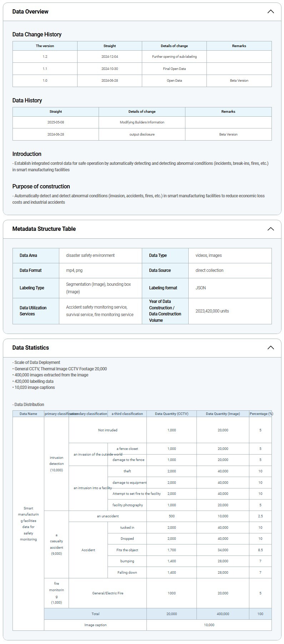Click the Data Statistics panel title
The height and width of the screenshot is (644, 284).
pos(31,348)
